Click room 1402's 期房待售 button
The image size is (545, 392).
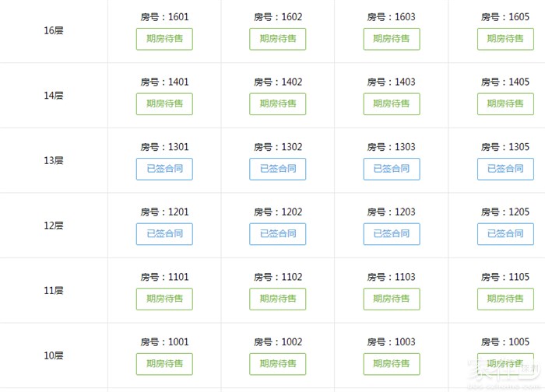(278, 104)
